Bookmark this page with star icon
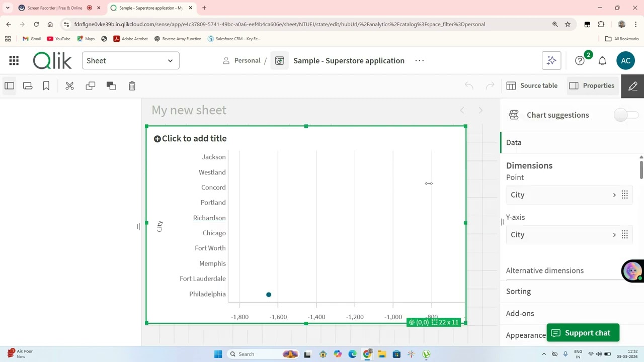 568,24
